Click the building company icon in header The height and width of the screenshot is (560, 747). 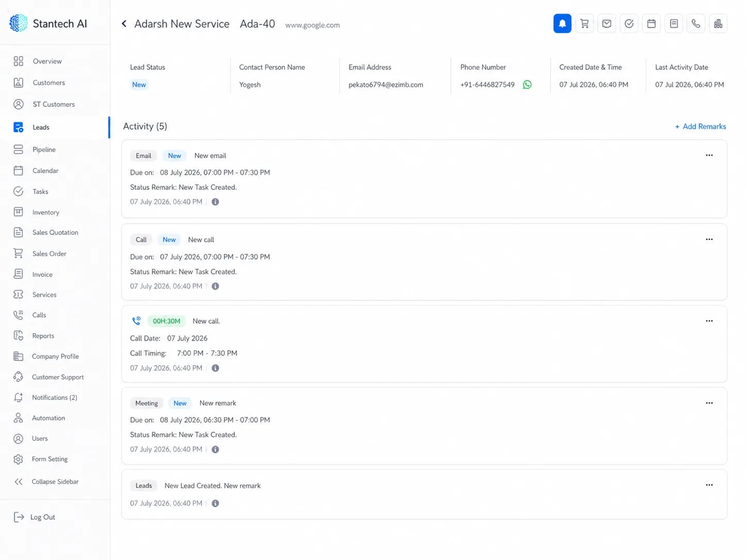click(x=718, y=24)
